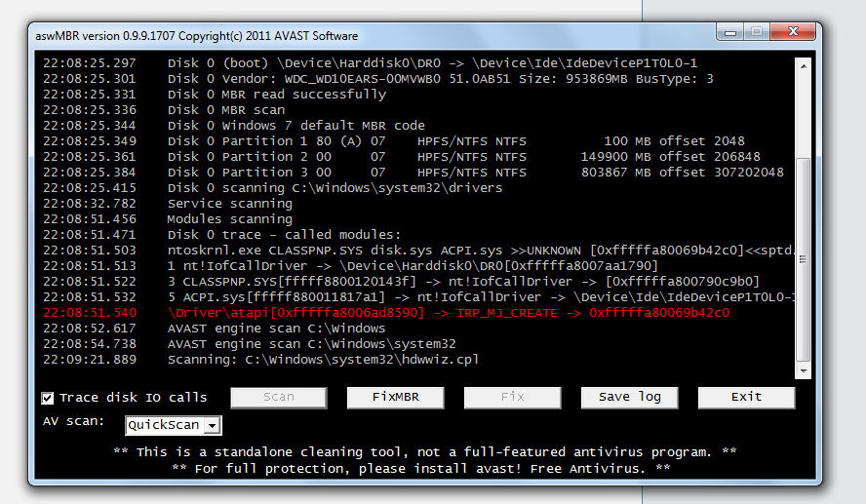
Task: Click the 'Modules scanning' log entry
Action: click(168, 219)
